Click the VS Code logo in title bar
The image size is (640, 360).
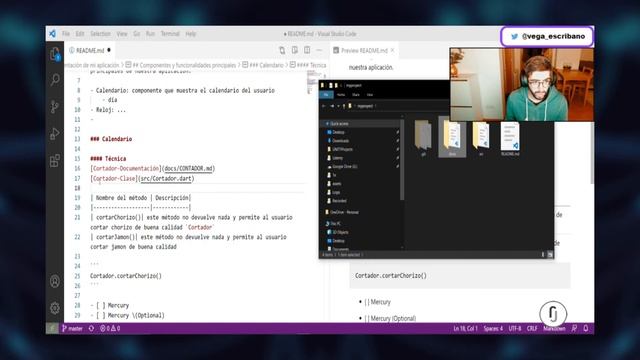(52, 33)
